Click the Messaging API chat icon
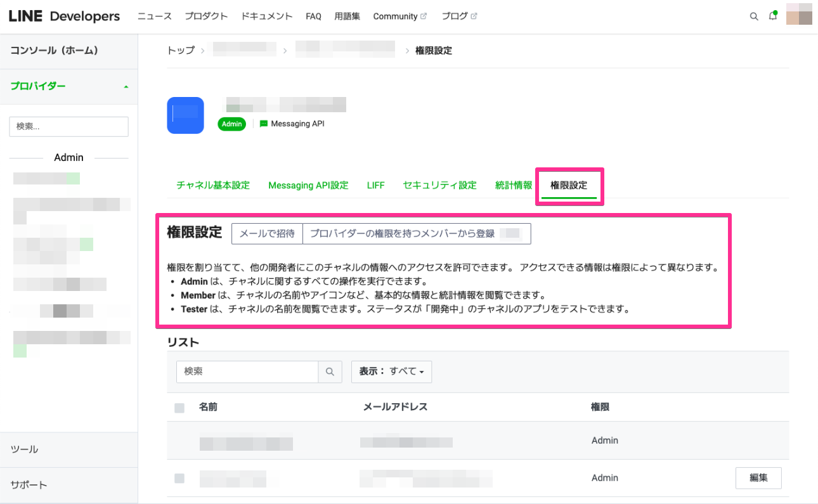Image resolution: width=818 pixels, height=504 pixels. point(264,124)
